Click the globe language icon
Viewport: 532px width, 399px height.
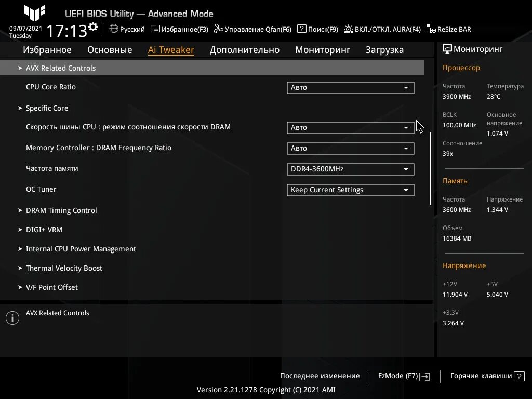[x=114, y=29]
